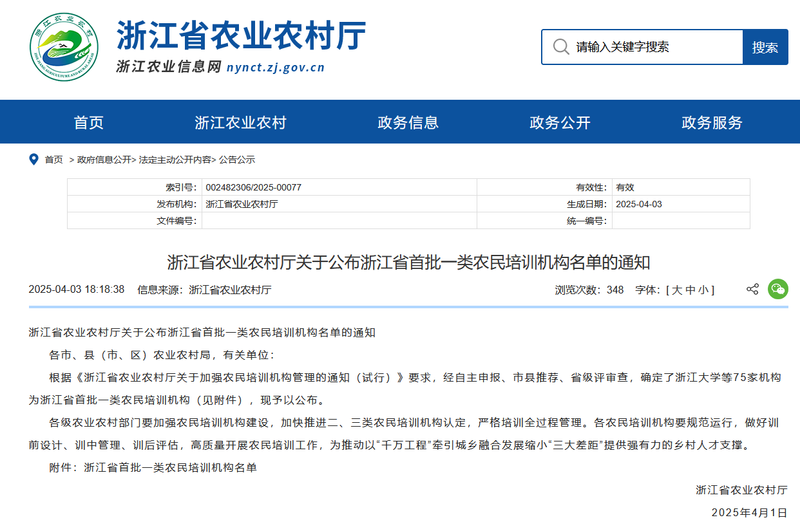
Task: Click 政府信息公开 breadcrumb link
Action: [104, 160]
